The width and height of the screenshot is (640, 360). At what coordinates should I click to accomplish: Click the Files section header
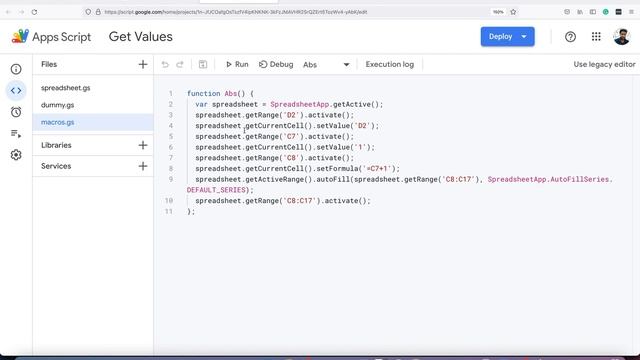(x=49, y=64)
